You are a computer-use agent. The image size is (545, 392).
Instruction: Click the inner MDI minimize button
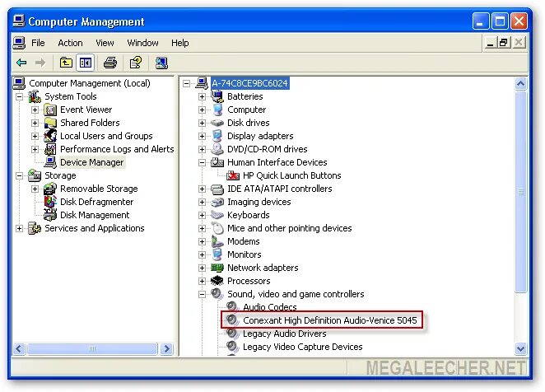(x=490, y=43)
